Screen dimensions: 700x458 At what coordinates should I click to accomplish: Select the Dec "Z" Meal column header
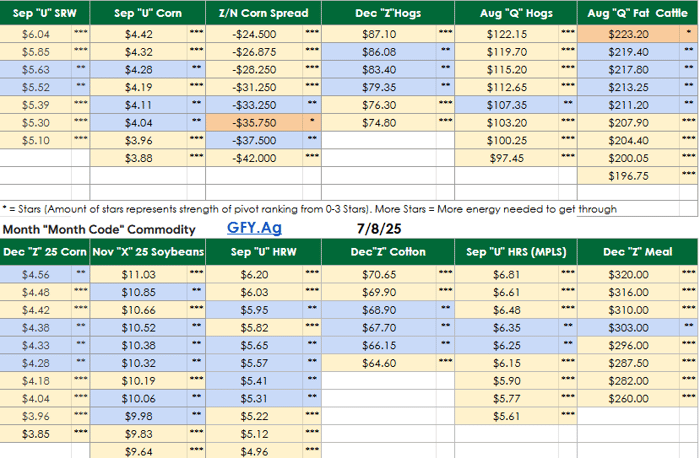[640, 251]
